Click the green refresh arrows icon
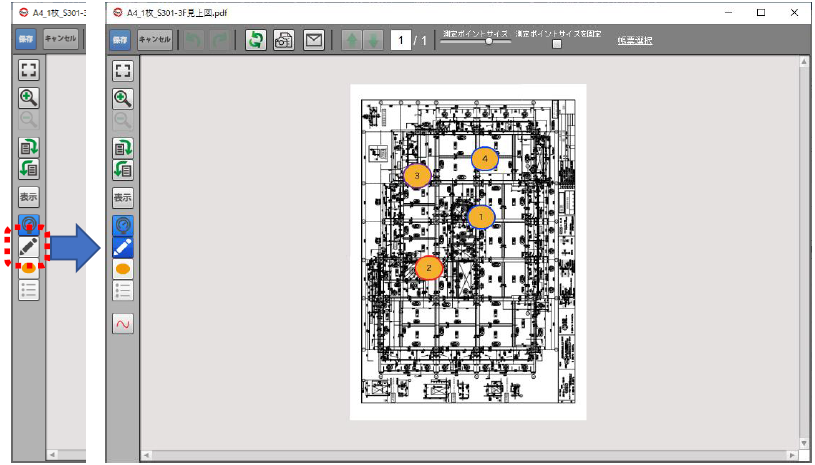Viewport: 815px width, 465px height. point(256,40)
